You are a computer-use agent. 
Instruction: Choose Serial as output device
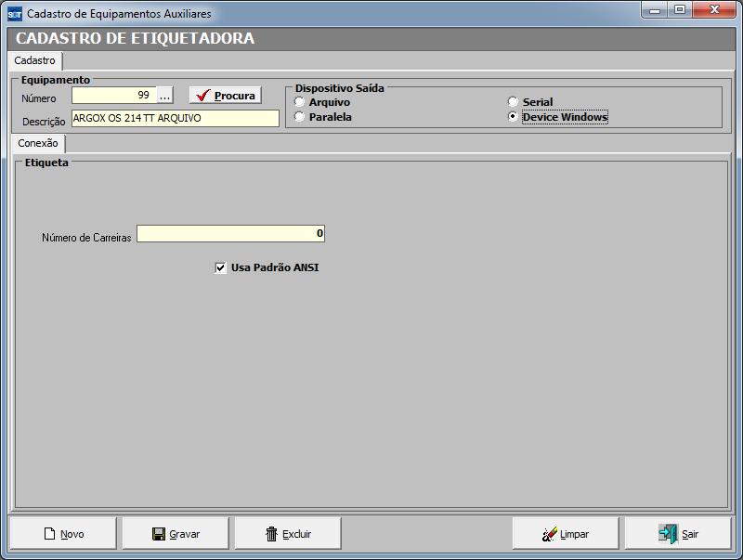[513, 102]
